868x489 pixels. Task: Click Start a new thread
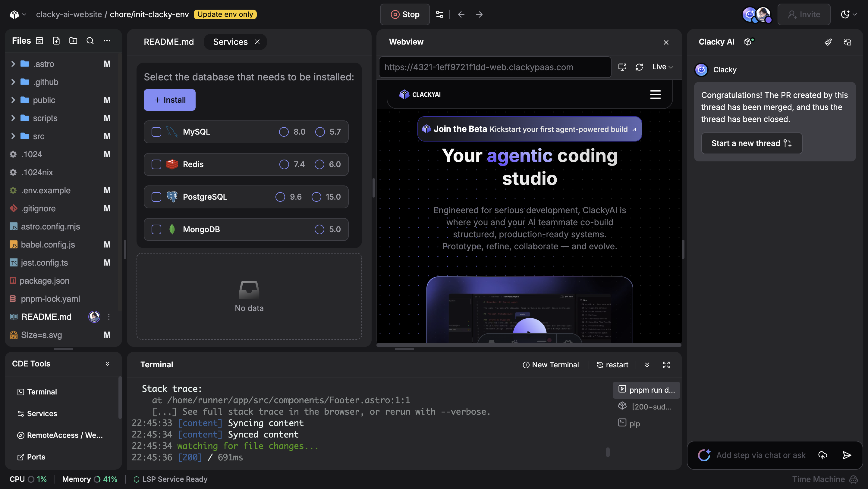[751, 143]
